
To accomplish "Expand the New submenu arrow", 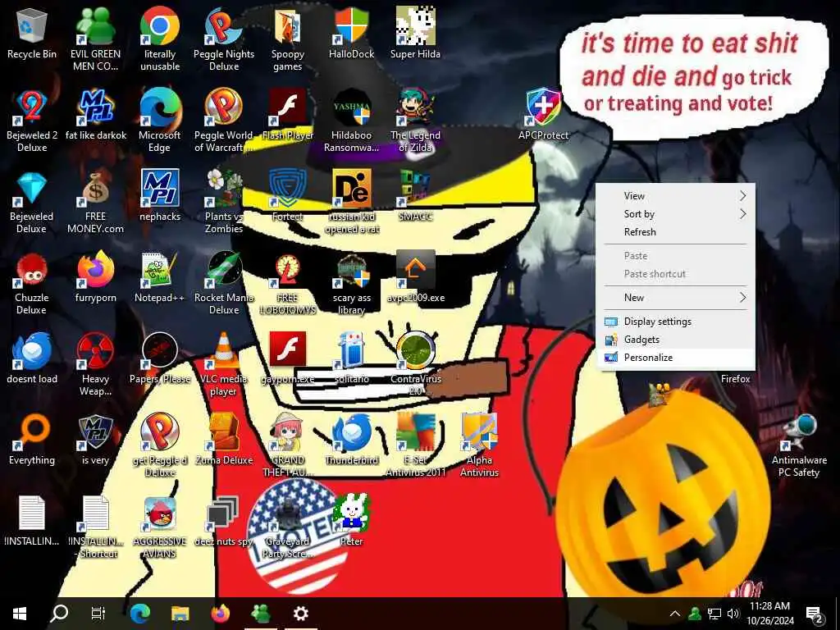I will pyautogui.click(x=742, y=297).
